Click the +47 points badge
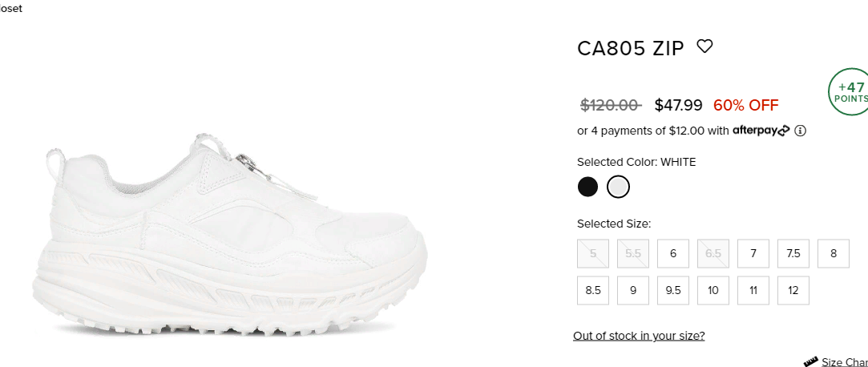The image size is (868, 367). (850, 92)
